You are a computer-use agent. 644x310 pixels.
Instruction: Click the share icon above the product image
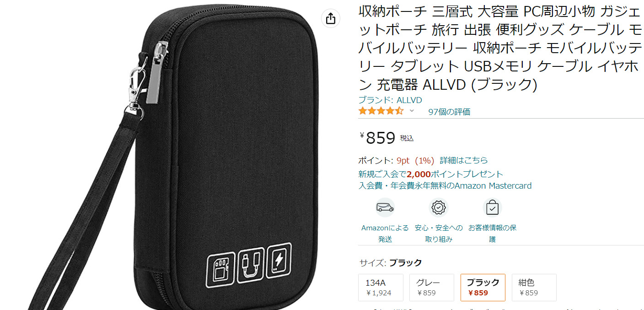[331, 18]
